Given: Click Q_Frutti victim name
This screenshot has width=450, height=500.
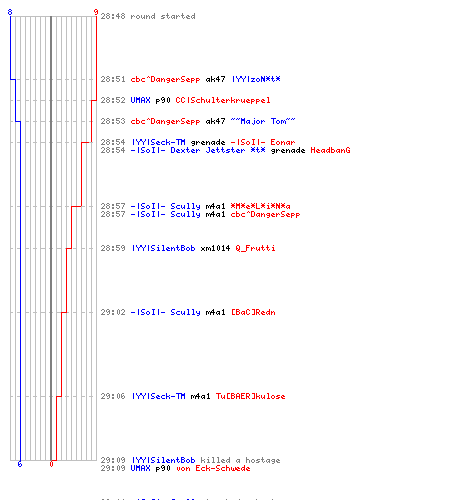Looking at the screenshot, I should pos(255,248).
